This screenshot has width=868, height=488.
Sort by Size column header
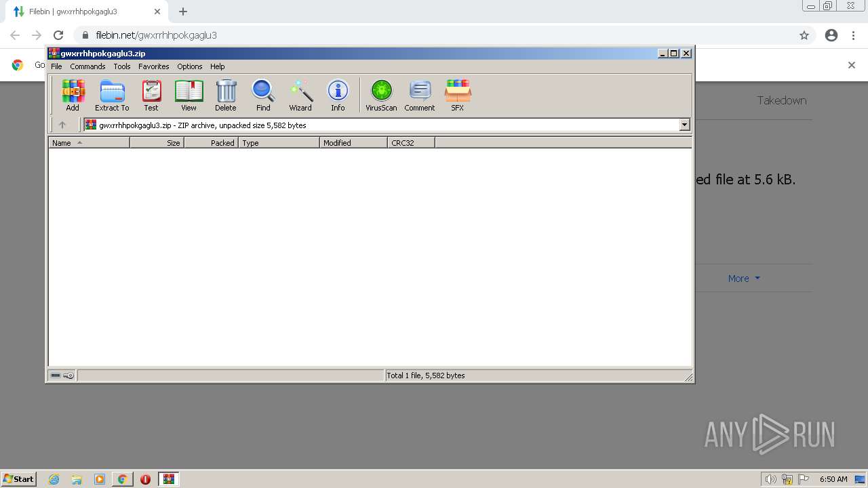157,143
